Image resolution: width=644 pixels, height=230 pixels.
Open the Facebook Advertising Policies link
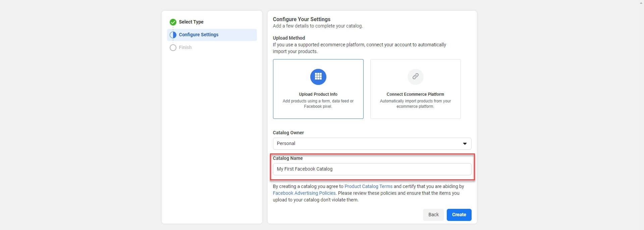click(304, 193)
